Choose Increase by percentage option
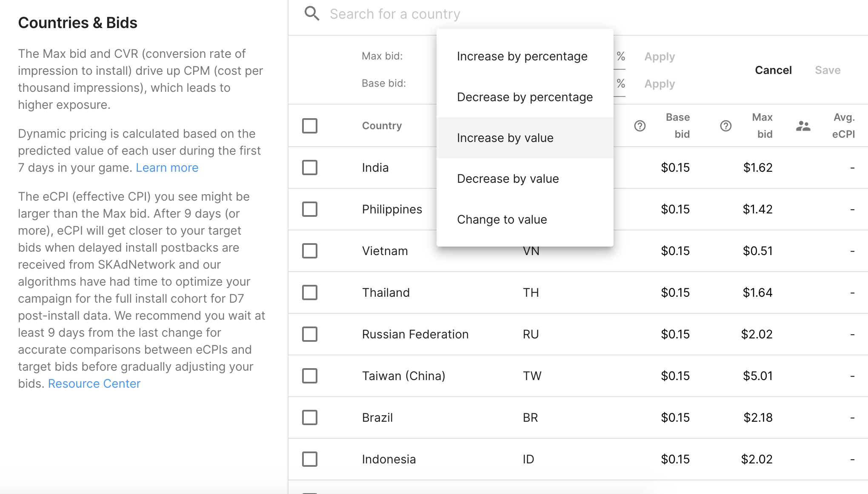 (522, 56)
